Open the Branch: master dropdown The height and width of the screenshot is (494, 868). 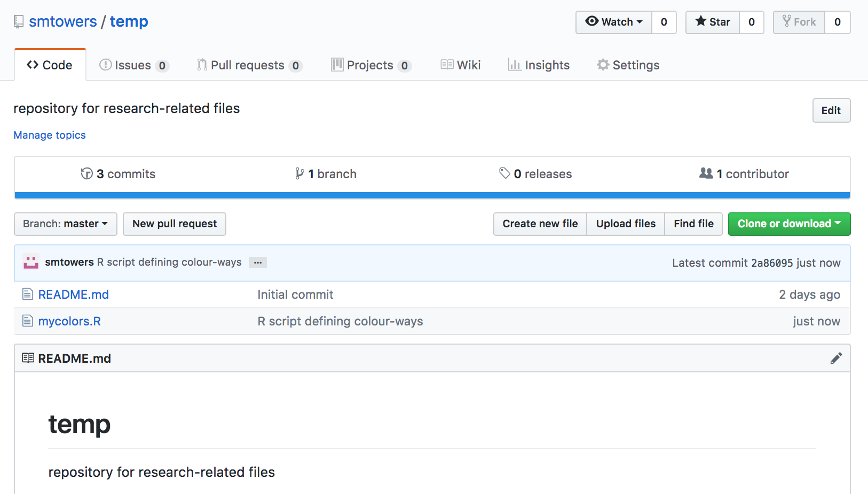(66, 224)
